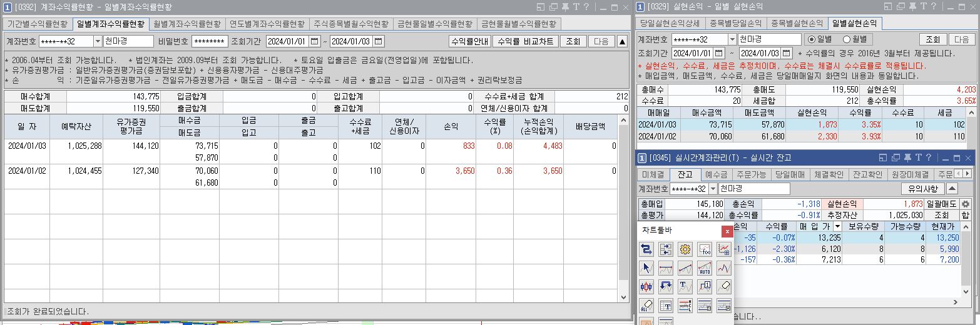Viewport: 980px width, 325px height.
Task: Select the zigzag line tool in 차트툴바
Action: tap(724, 269)
